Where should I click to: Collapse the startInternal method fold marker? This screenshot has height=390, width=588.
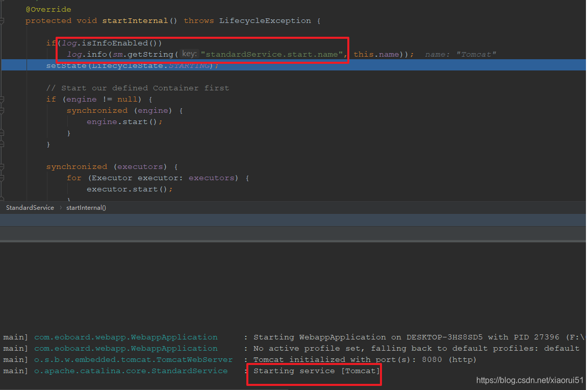pyautogui.click(x=2, y=21)
